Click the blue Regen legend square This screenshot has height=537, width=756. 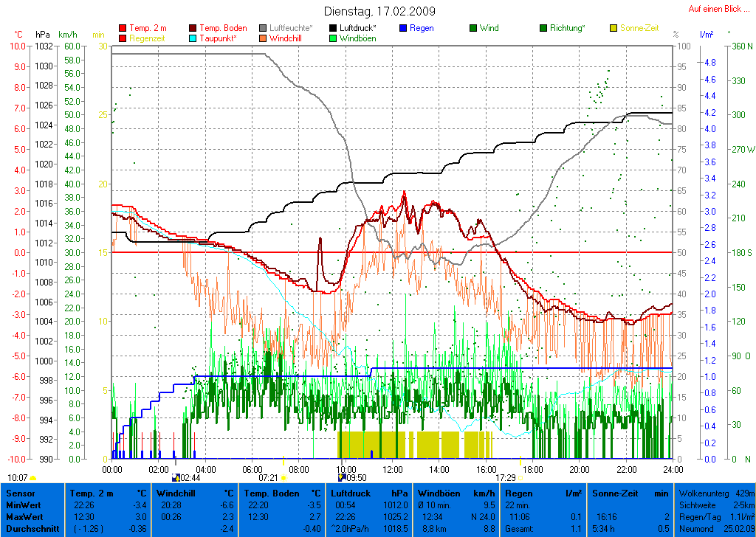click(403, 28)
